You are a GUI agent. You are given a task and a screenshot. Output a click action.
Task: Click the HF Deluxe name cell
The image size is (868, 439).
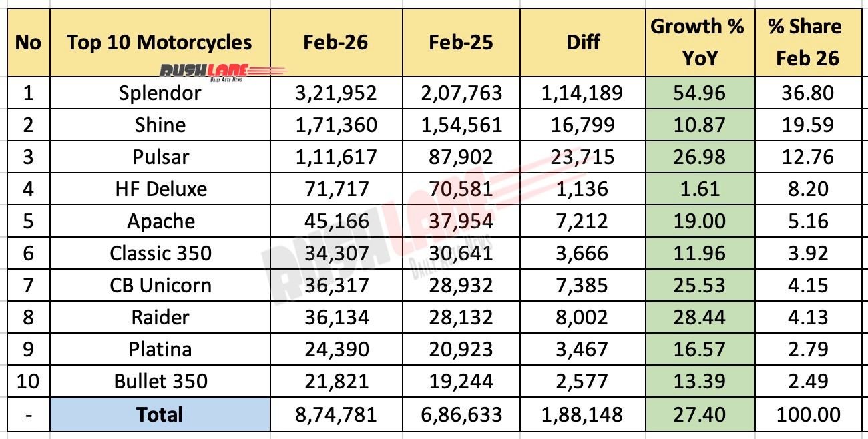click(x=160, y=189)
